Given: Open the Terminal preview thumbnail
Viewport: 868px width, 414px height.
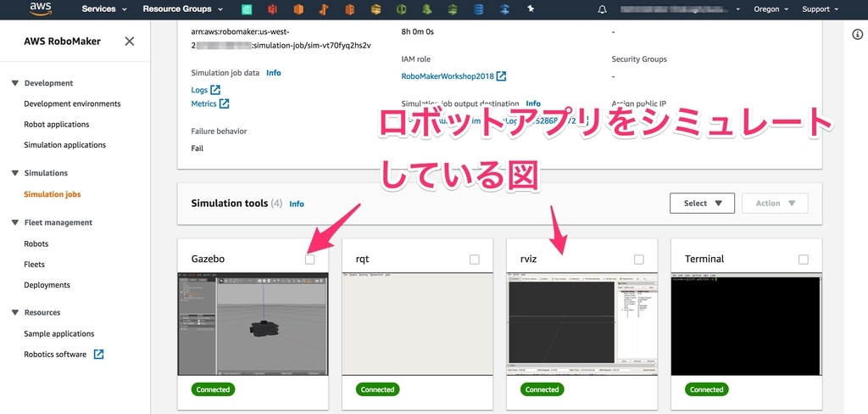Looking at the screenshot, I should click(746, 324).
